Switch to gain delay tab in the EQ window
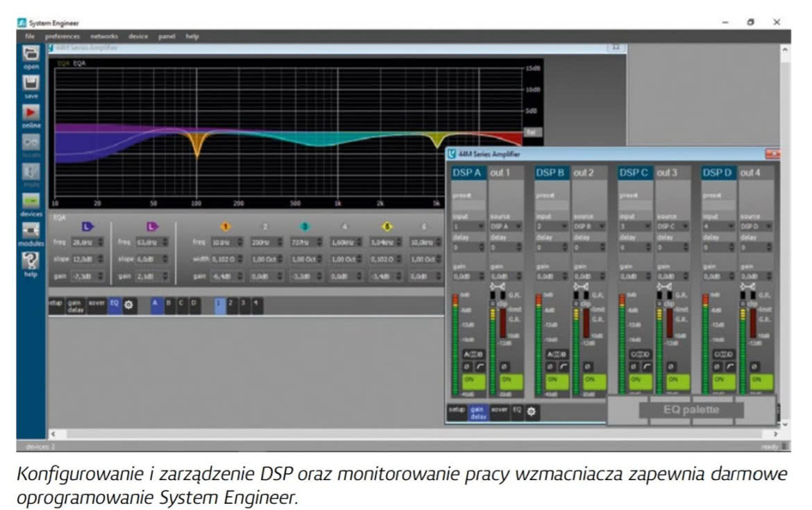 [x=75, y=305]
